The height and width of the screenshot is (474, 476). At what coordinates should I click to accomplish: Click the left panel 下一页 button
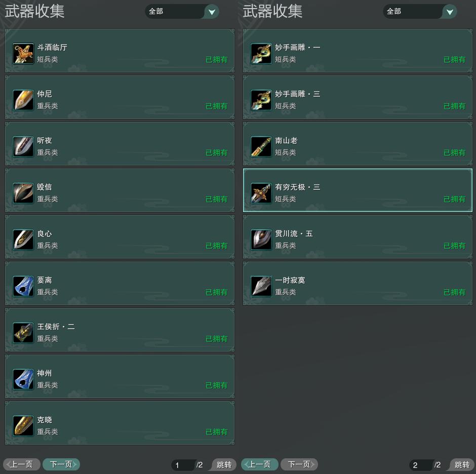[61, 464]
